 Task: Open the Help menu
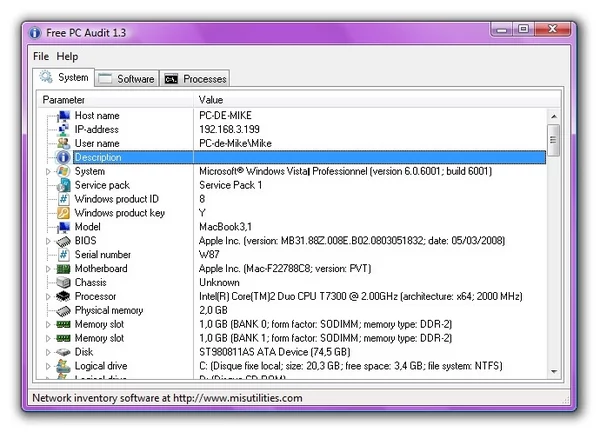tap(67, 57)
